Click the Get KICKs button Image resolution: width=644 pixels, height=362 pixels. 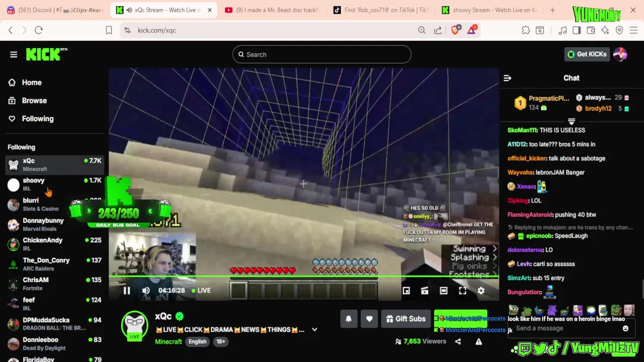click(x=587, y=54)
